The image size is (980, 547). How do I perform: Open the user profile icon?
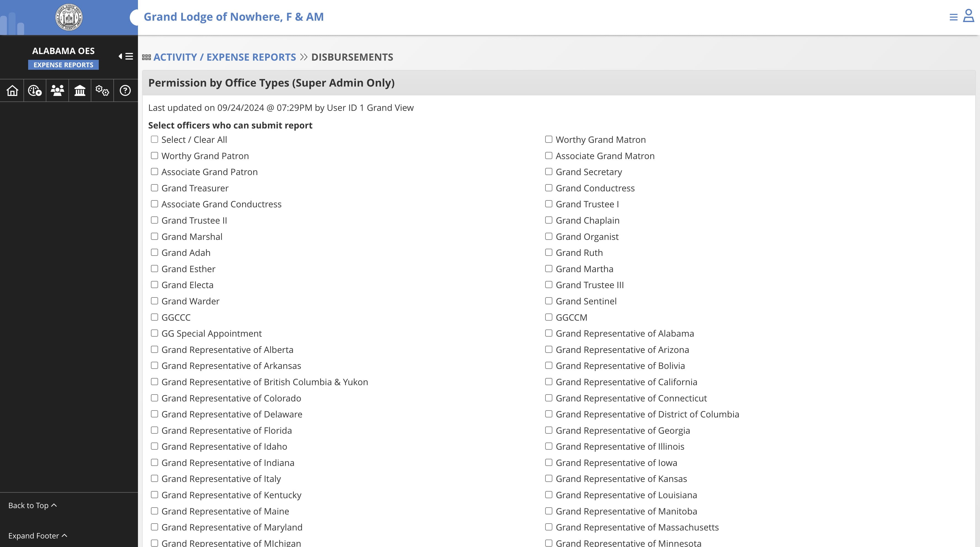(968, 16)
